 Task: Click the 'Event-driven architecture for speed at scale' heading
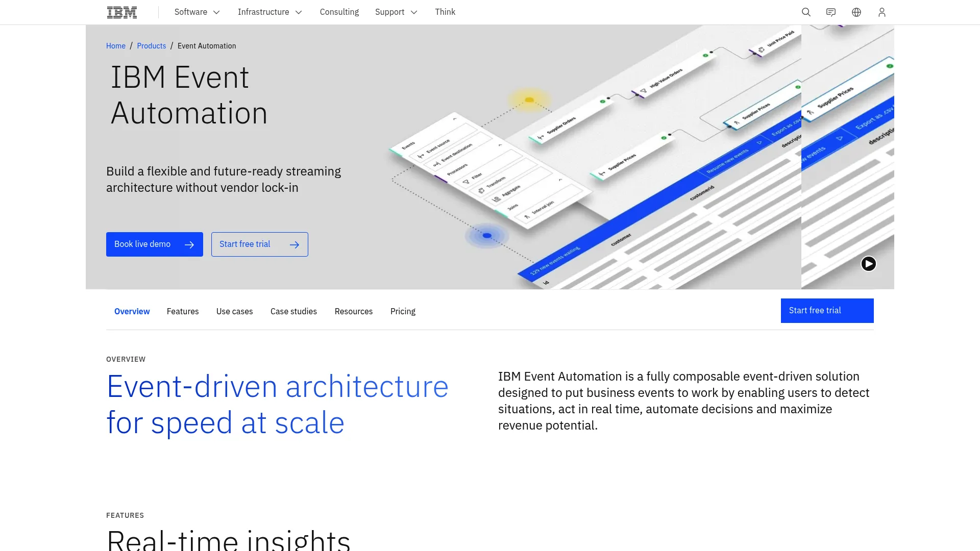[x=278, y=405]
